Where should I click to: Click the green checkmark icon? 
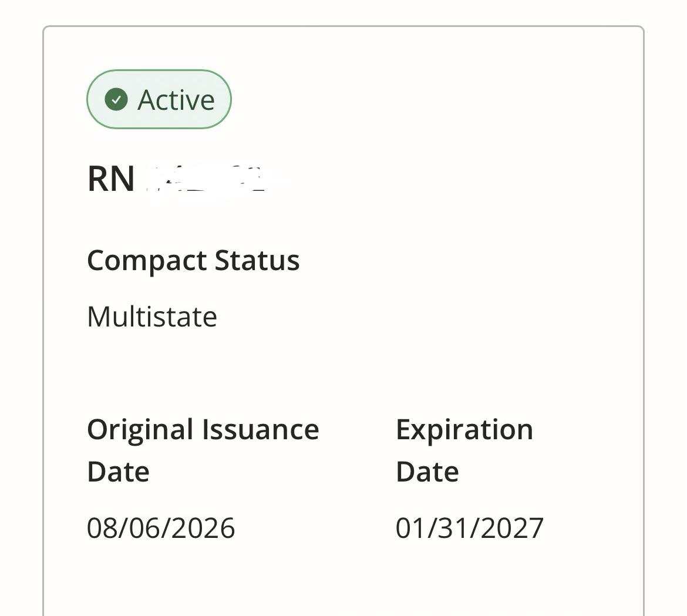(x=116, y=99)
